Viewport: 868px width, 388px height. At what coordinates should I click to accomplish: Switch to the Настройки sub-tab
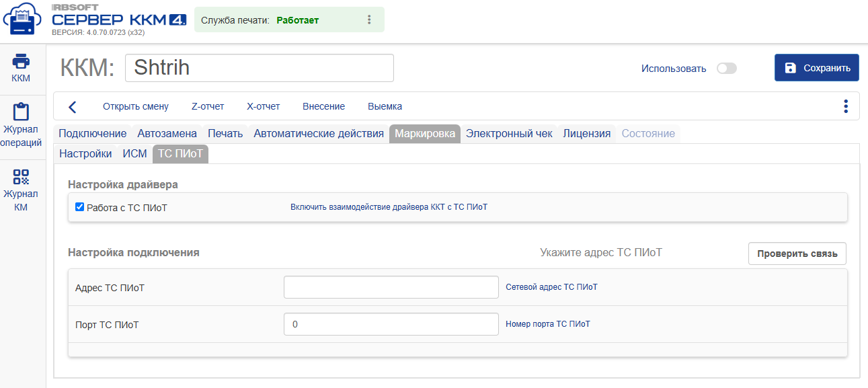point(85,153)
